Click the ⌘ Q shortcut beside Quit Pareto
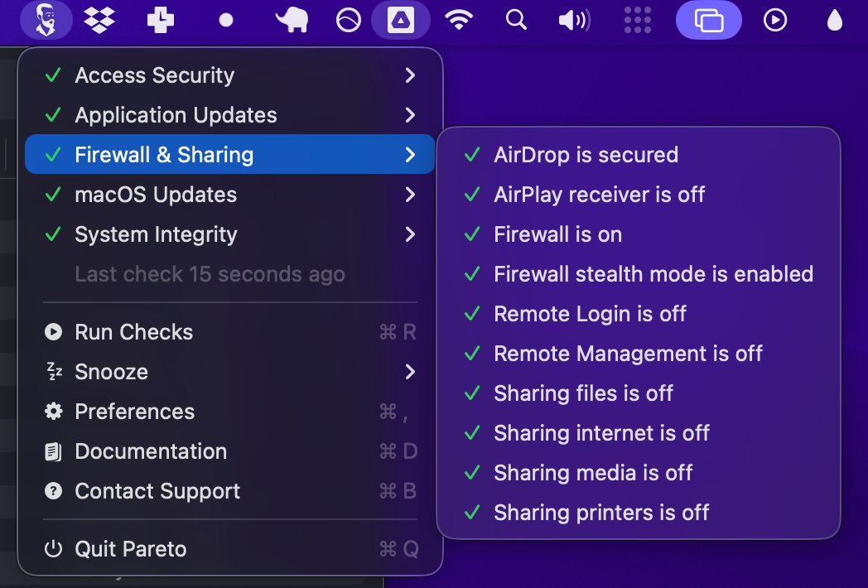 (398, 549)
